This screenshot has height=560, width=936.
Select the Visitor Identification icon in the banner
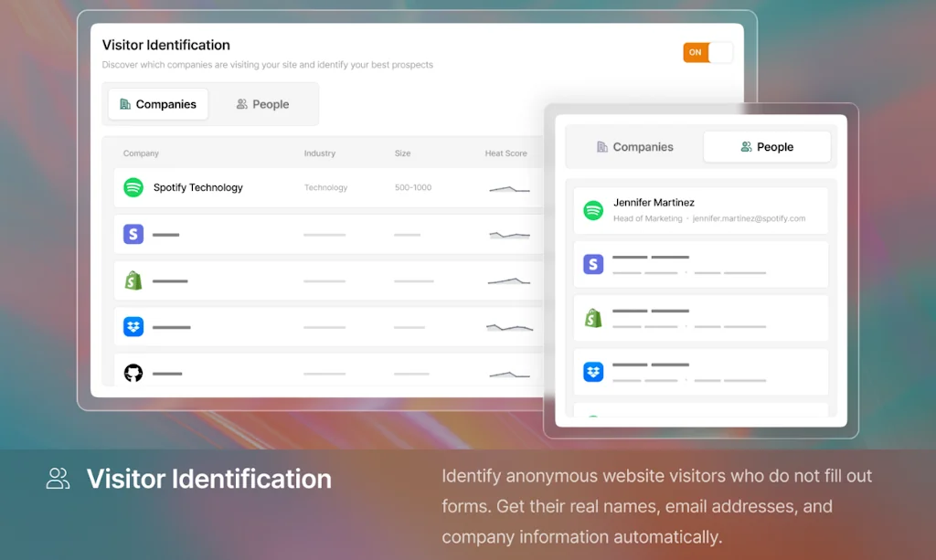pyautogui.click(x=58, y=478)
